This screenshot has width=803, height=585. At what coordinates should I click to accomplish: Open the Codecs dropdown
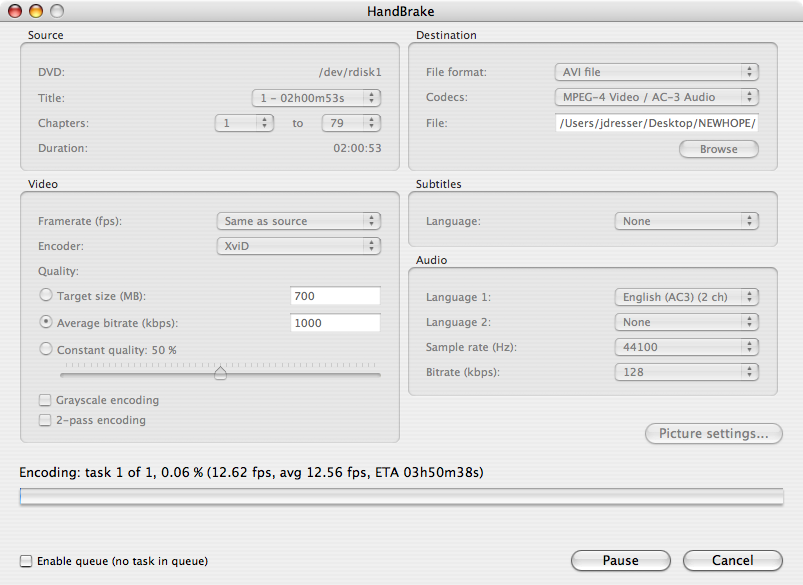point(656,98)
